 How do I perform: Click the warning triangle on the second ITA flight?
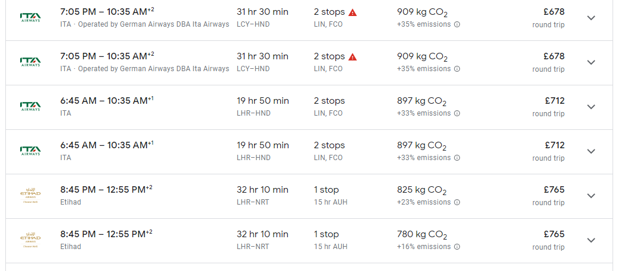[x=353, y=57]
